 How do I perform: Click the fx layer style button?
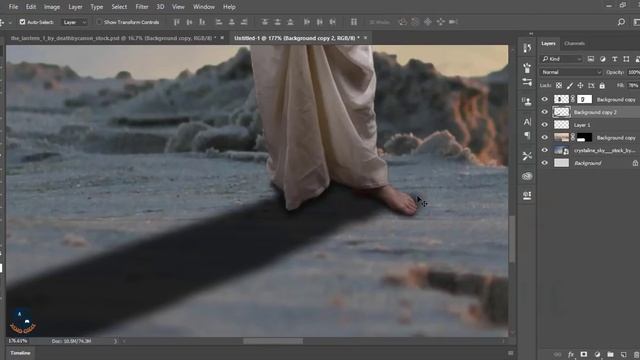(x=571, y=354)
